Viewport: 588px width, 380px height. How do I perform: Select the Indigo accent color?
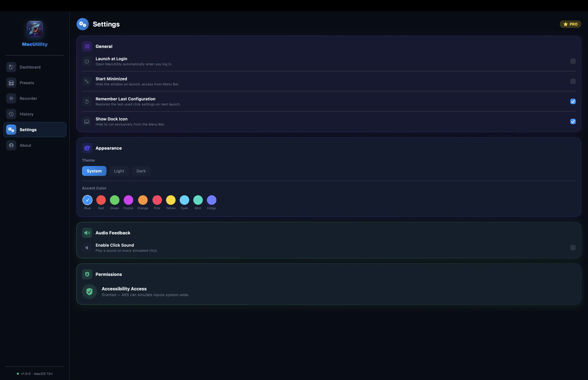(212, 200)
